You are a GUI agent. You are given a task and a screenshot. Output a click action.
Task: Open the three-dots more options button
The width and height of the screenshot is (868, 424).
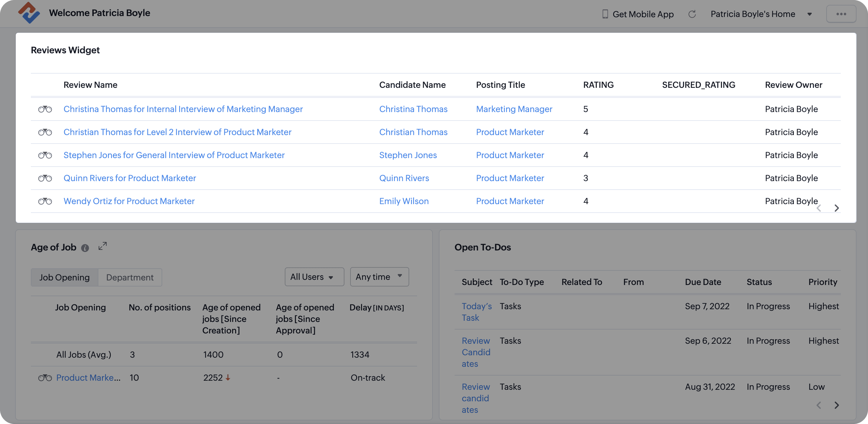point(841,14)
